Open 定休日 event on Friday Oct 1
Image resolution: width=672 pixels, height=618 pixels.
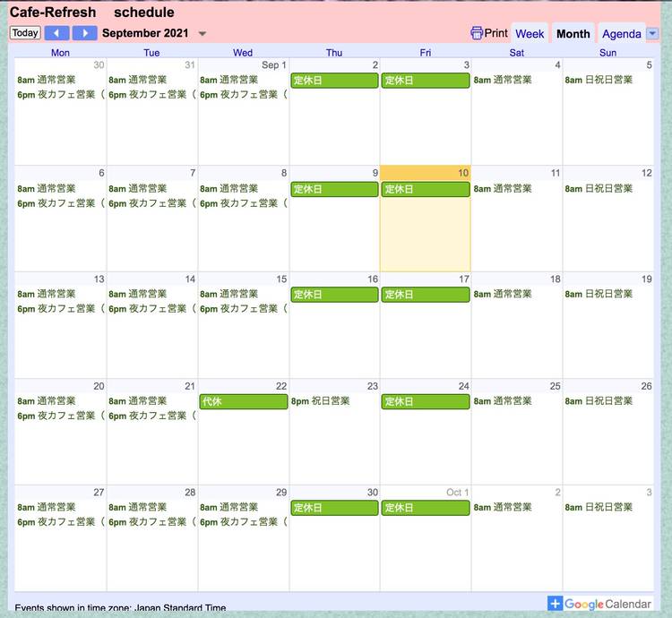click(x=425, y=508)
